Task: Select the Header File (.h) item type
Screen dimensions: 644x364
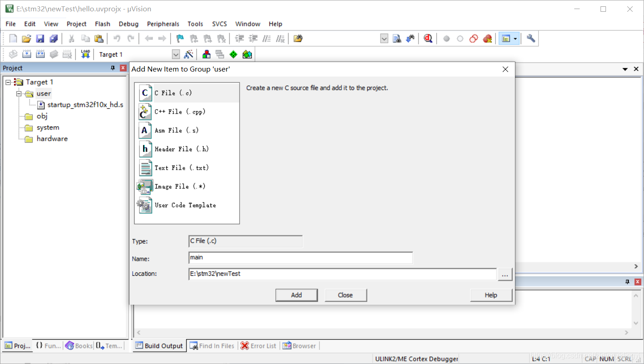Action: coord(187,149)
